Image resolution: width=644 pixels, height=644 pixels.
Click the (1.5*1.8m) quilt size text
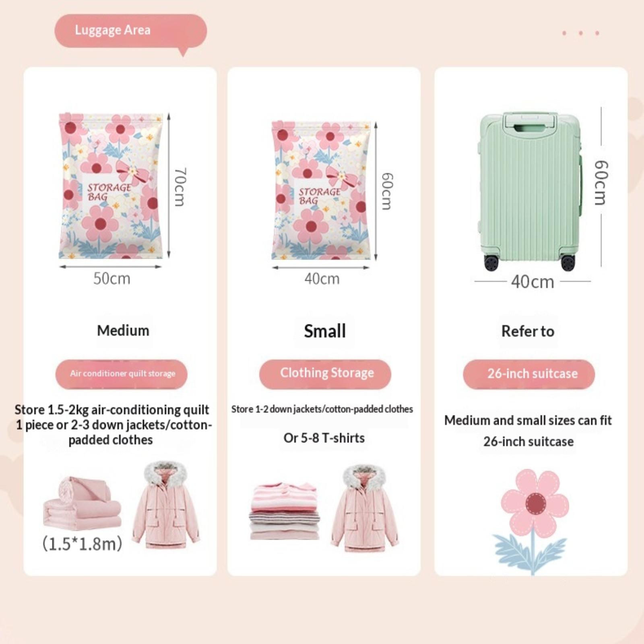click(x=82, y=544)
